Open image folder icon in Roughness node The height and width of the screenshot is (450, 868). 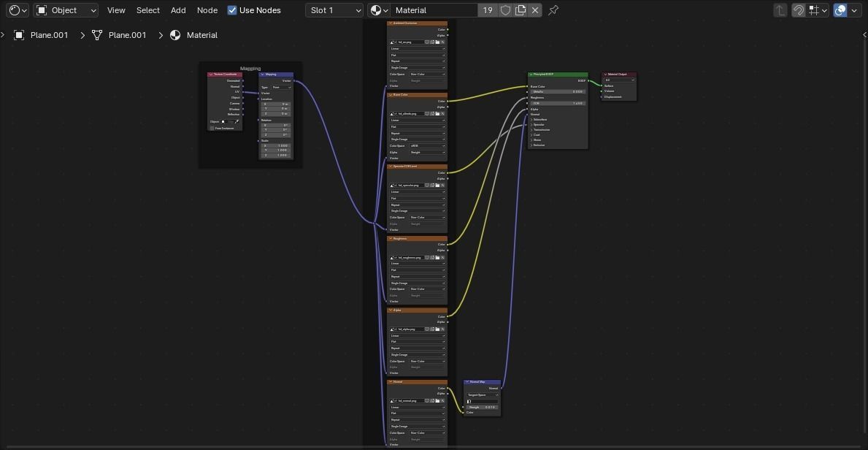pyautogui.click(x=437, y=257)
